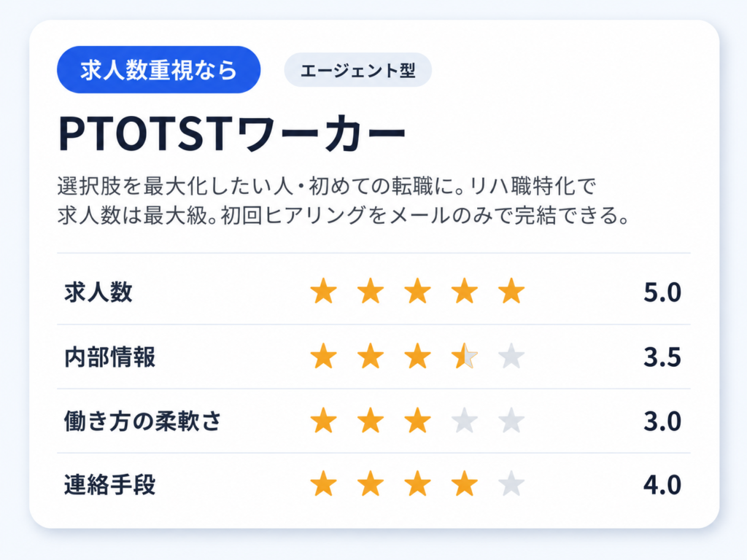Click the 5.0 score value
The image size is (747, 560).
pyautogui.click(x=662, y=292)
